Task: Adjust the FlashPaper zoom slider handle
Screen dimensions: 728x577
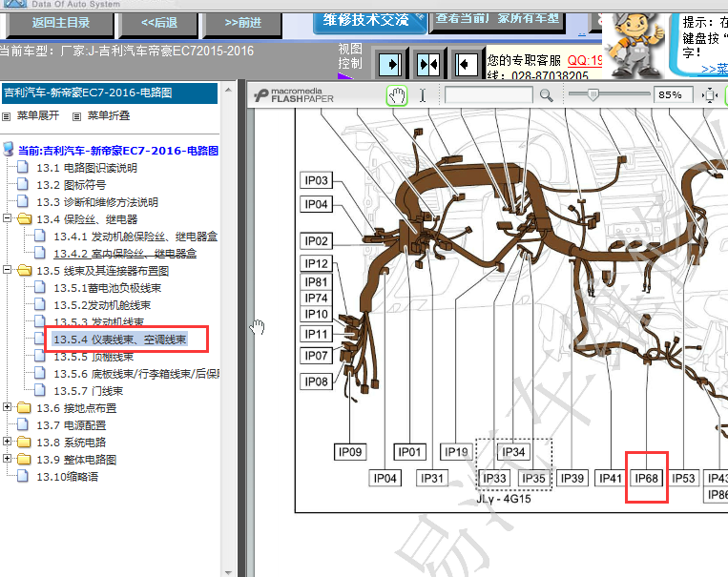Action: pyautogui.click(x=593, y=94)
